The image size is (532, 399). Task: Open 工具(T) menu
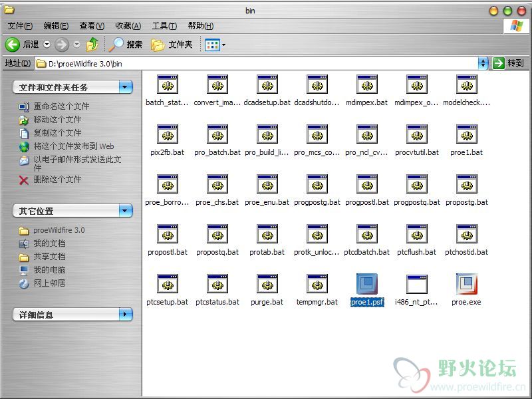pyautogui.click(x=164, y=26)
